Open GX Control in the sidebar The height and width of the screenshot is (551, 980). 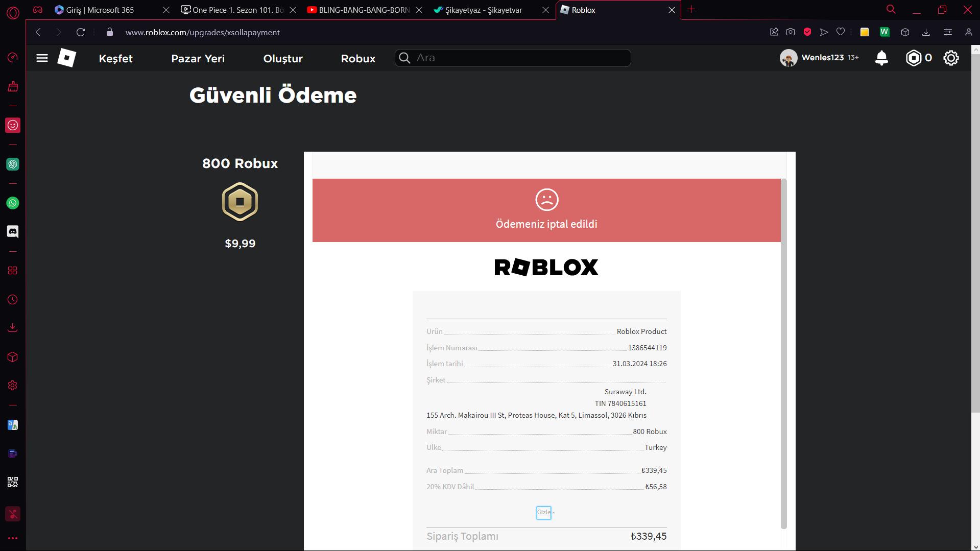(13, 57)
